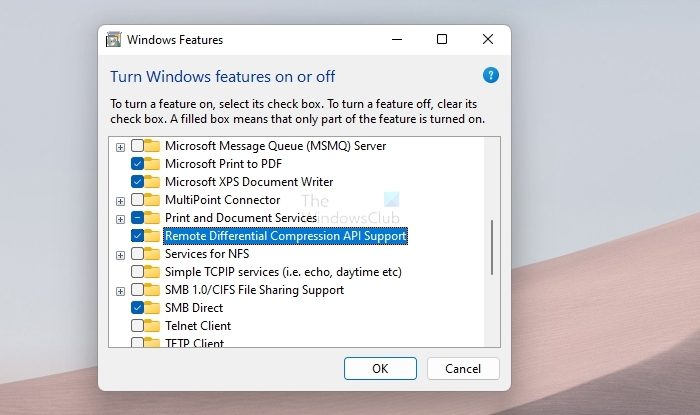Maximize the Windows Features window
The image size is (700, 415).
pyautogui.click(x=442, y=39)
